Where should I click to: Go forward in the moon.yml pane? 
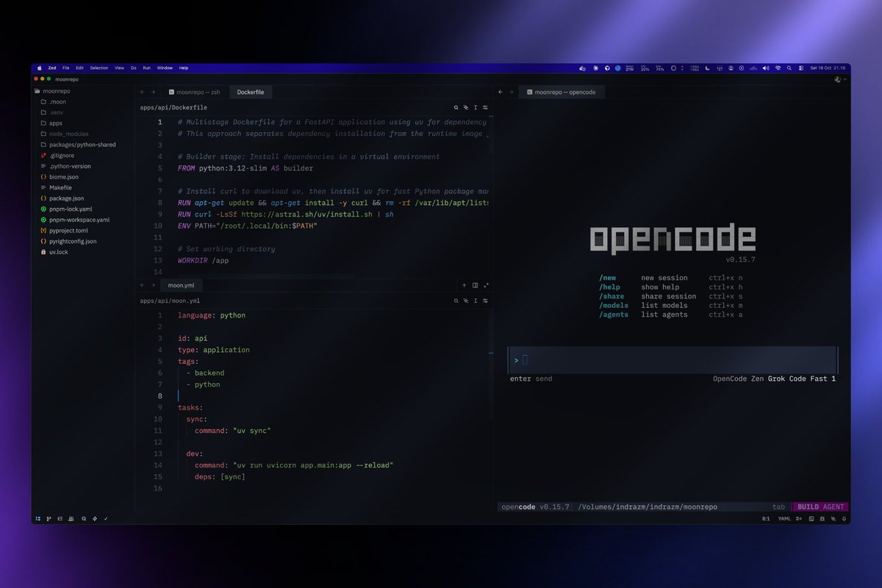(x=153, y=285)
